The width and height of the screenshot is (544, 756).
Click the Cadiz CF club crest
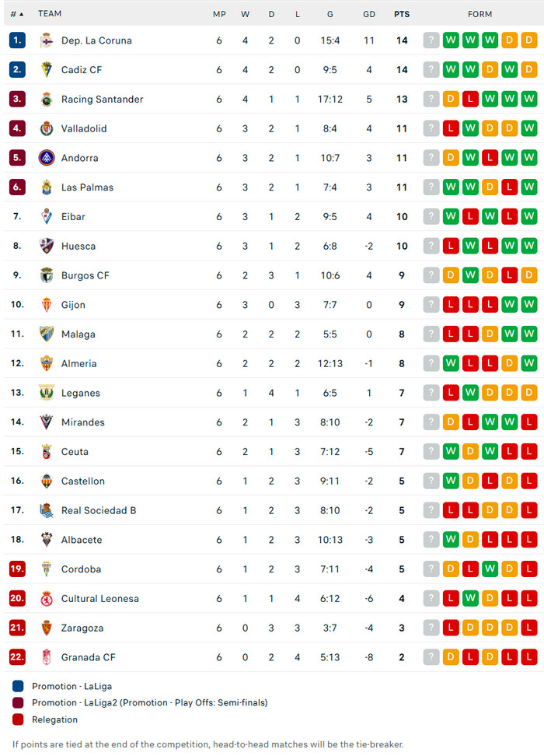[47, 70]
